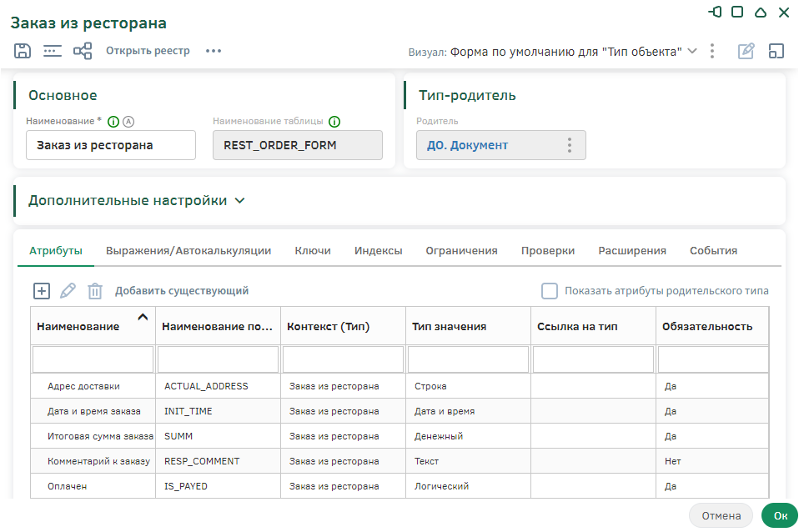Open the Визуал form dropdown
This screenshot has width=799, height=532.
pos(691,51)
